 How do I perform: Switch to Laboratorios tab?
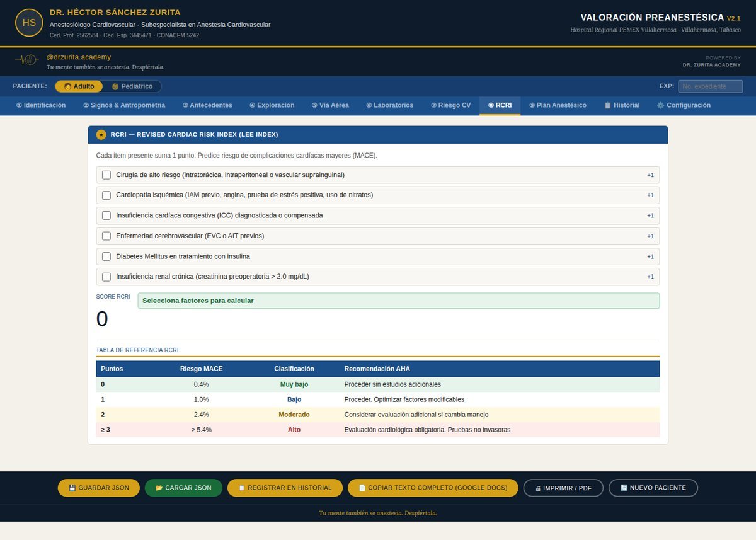coord(390,105)
